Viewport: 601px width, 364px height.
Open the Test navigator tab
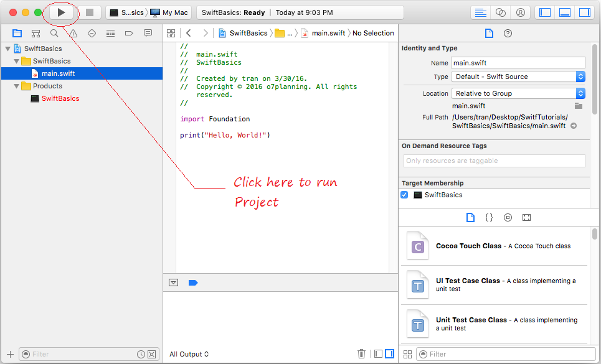tap(92, 34)
